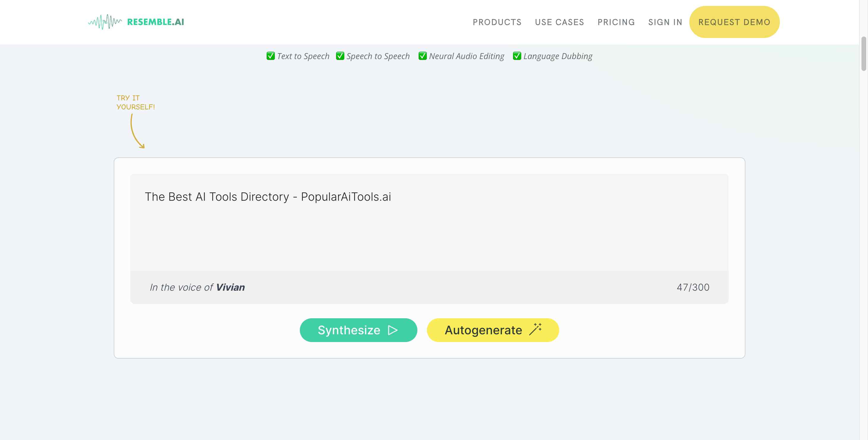Click the Speech to Speech checkmark icon
Viewport: 868px width, 440px height.
tap(340, 56)
